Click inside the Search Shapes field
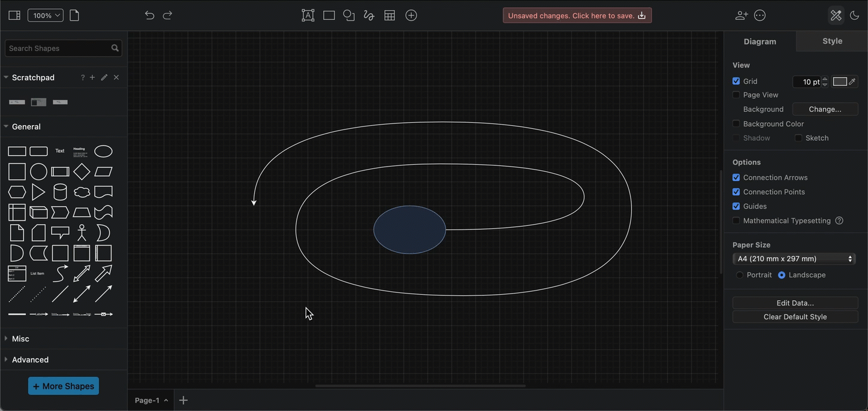868x411 pixels. coord(57,48)
